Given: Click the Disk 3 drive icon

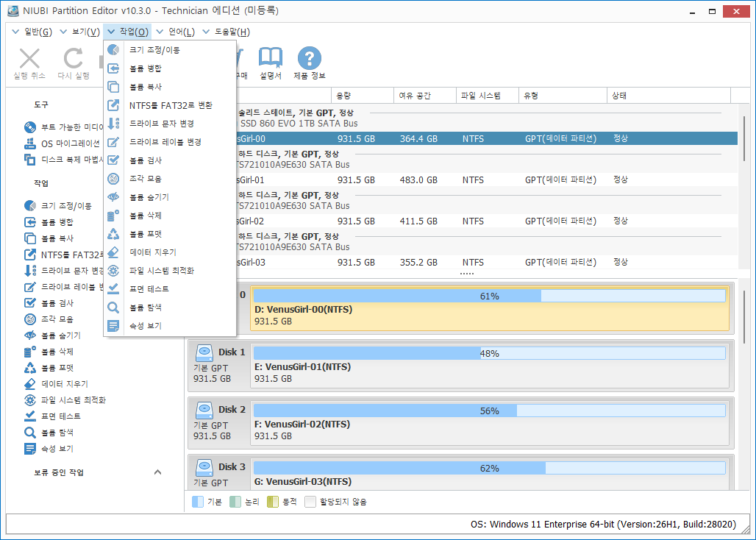Looking at the screenshot, I should [x=204, y=468].
